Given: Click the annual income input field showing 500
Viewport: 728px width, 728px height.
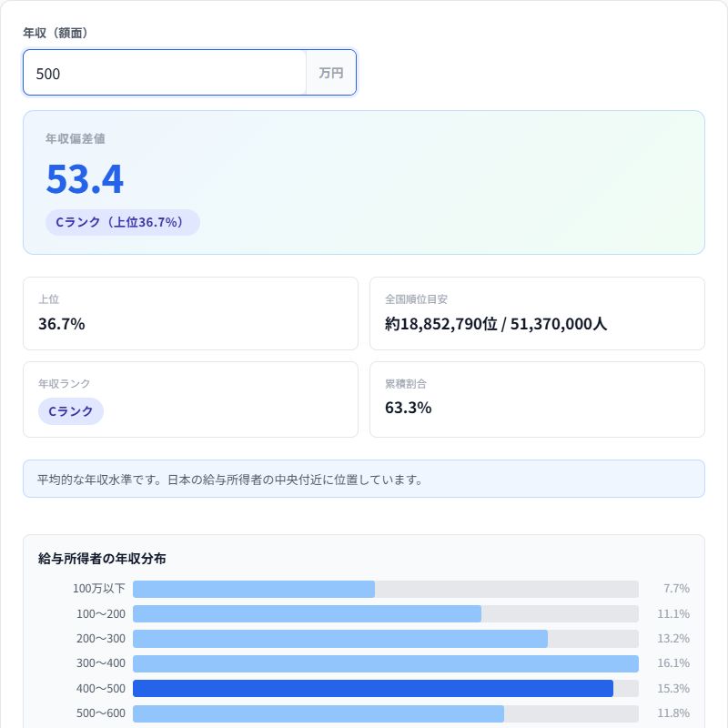Looking at the screenshot, I should (x=165, y=73).
